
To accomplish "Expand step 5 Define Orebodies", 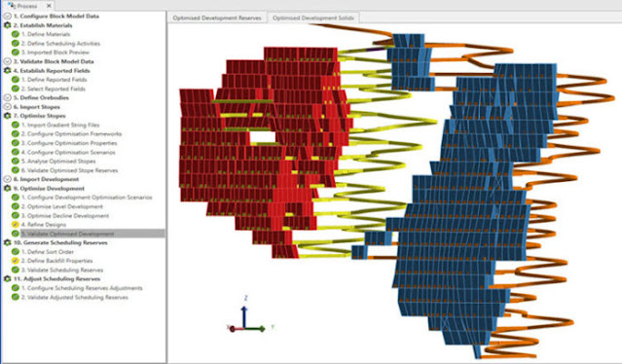I will point(7,97).
